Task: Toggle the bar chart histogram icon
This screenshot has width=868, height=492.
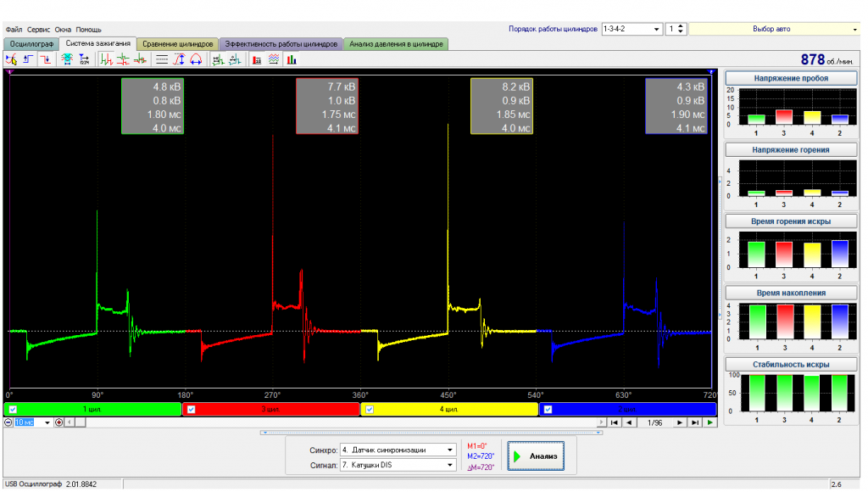Action: tap(292, 59)
